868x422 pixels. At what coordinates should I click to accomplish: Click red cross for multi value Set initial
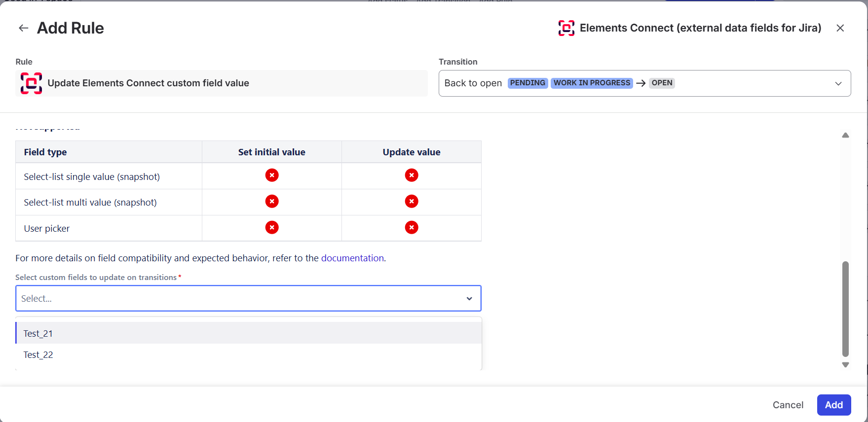[x=272, y=201]
